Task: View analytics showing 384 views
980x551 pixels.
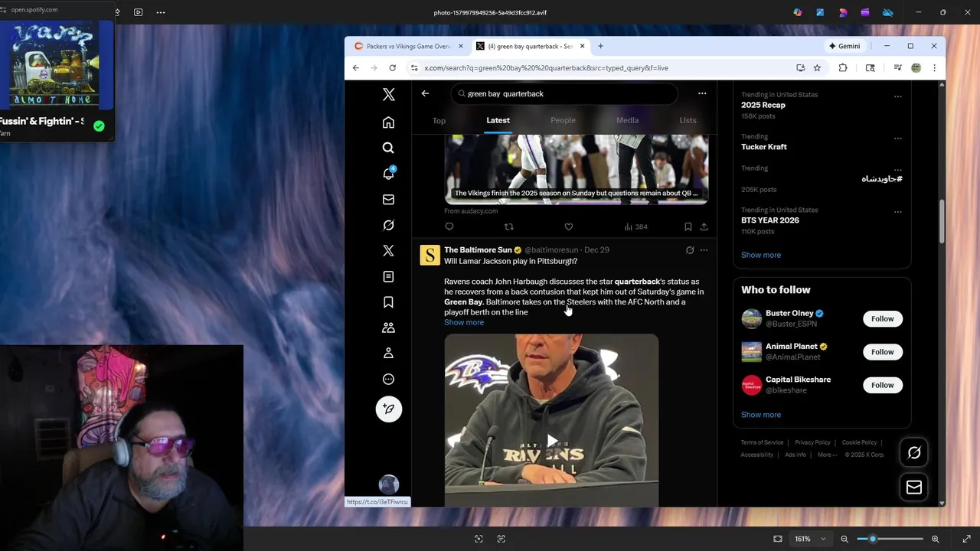Action: pos(636,227)
